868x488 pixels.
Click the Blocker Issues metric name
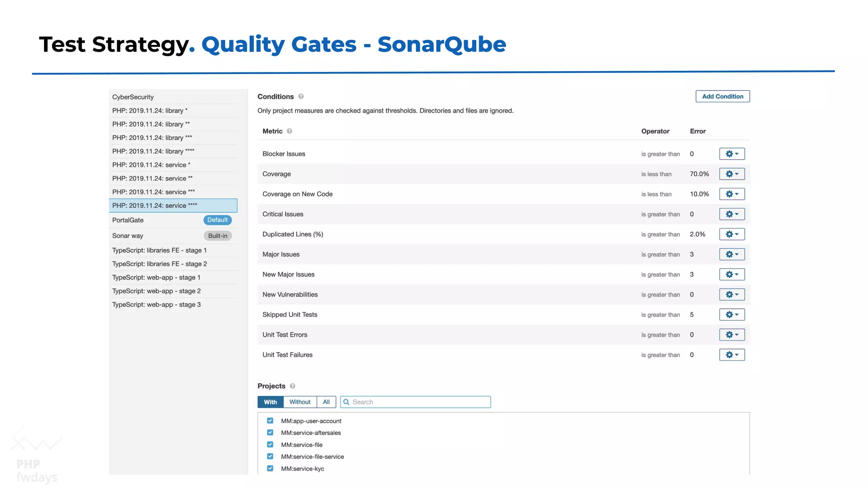point(284,154)
